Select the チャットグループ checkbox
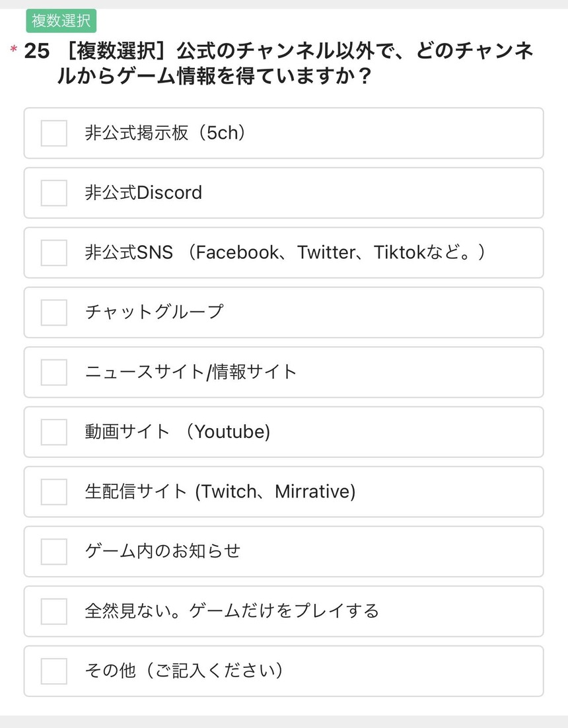 click(53, 312)
